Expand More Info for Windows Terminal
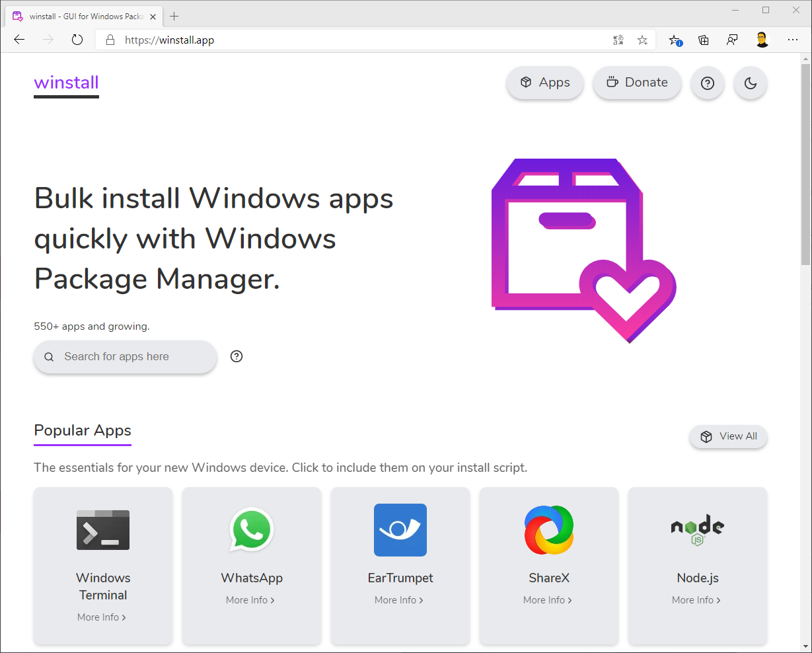Viewport: 812px width, 653px height. (x=102, y=617)
